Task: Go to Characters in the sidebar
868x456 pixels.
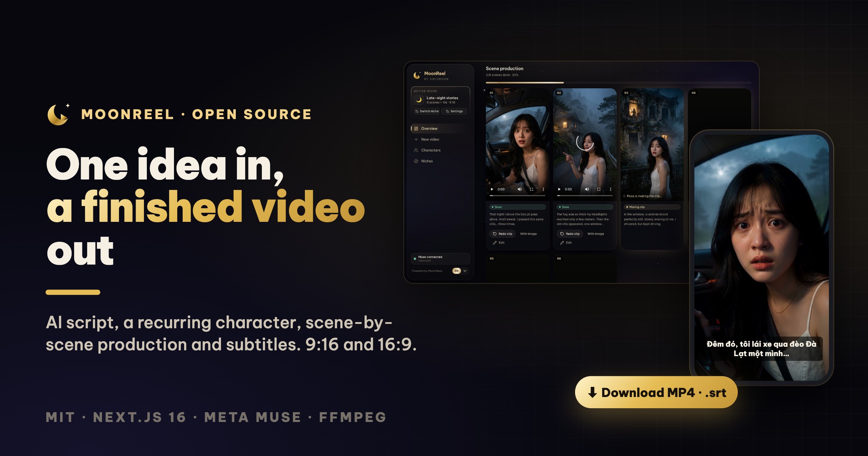Action: point(440,150)
